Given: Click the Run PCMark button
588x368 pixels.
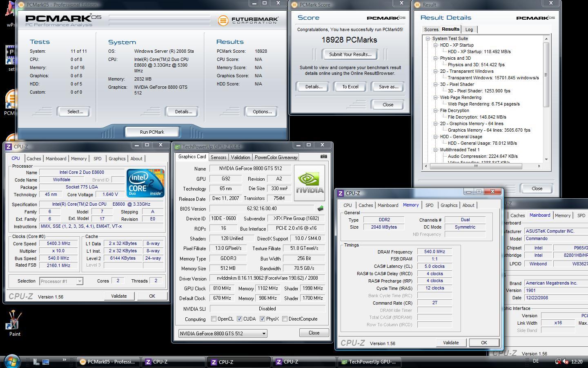Looking at the screenshot, I should (x=152, y=132).
